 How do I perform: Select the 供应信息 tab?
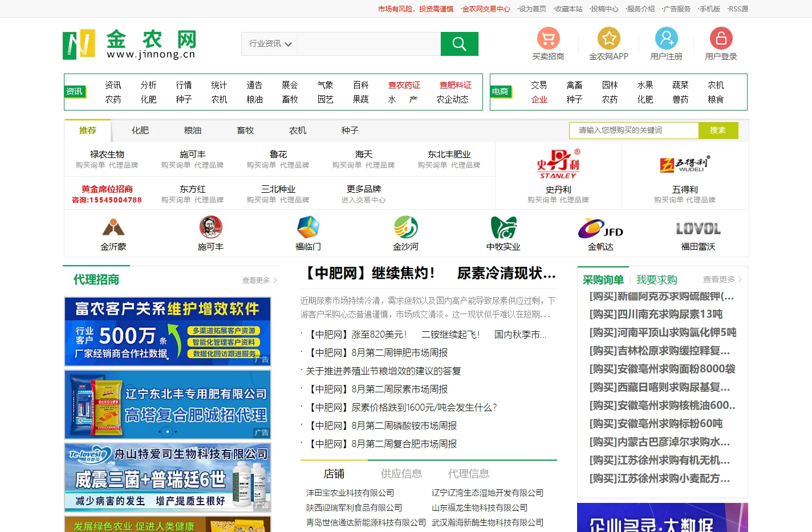401,474
